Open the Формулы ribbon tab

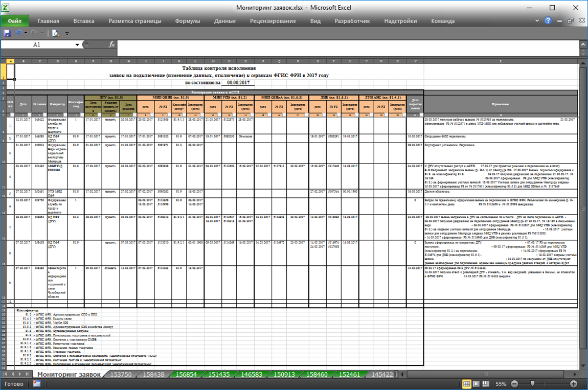click(187, 21)
